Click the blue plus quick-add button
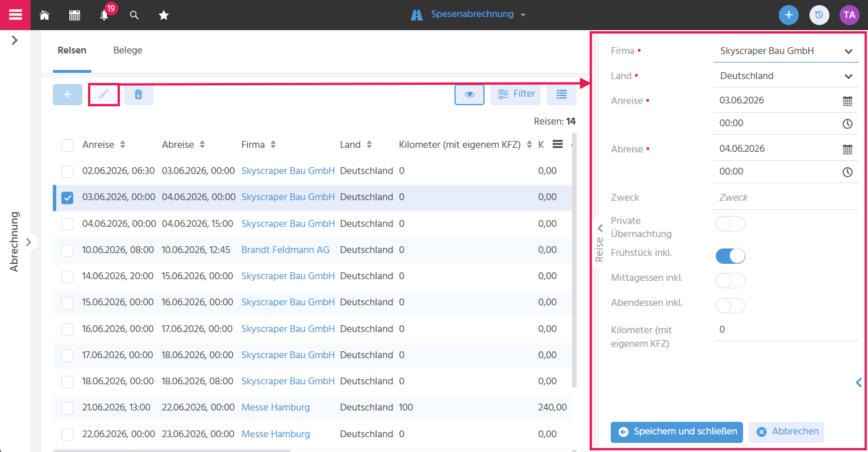The image size is (868, 452). 788,15
